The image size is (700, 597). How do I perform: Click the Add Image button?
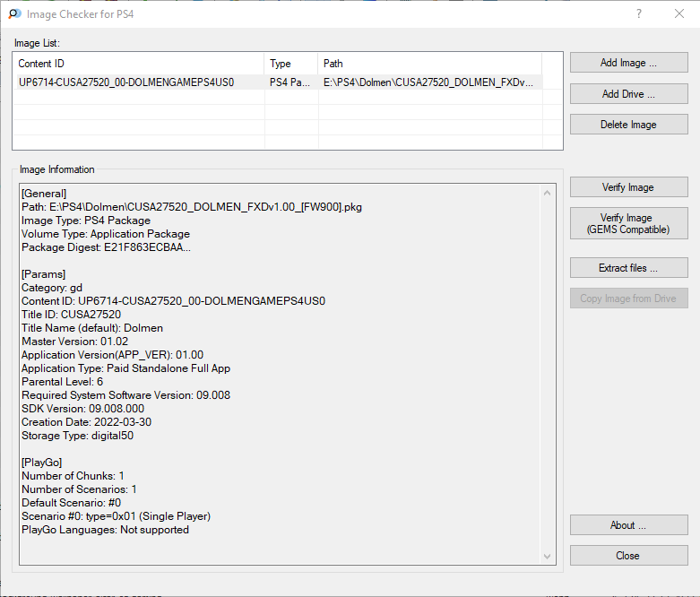click(x=628, y=63)
